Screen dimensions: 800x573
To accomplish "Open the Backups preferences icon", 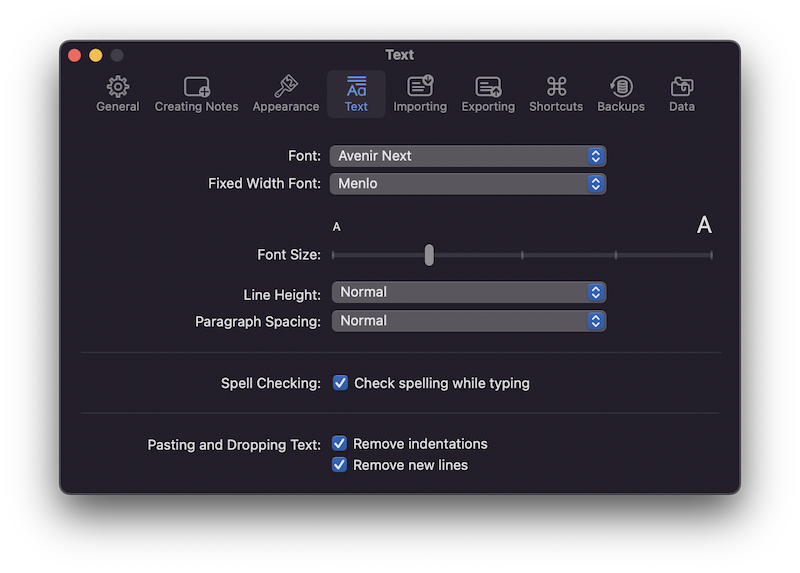I will pyautogui.click(x=621, y=87).
